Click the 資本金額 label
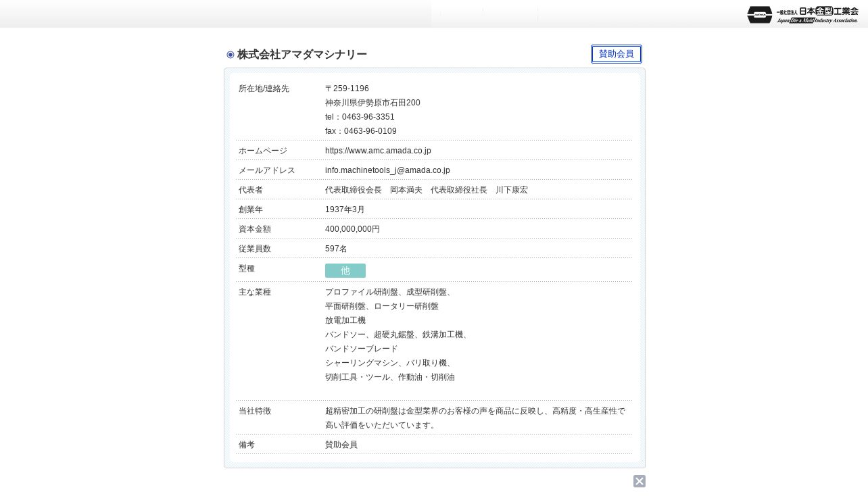The image size is (868, 496). (255, 229)
